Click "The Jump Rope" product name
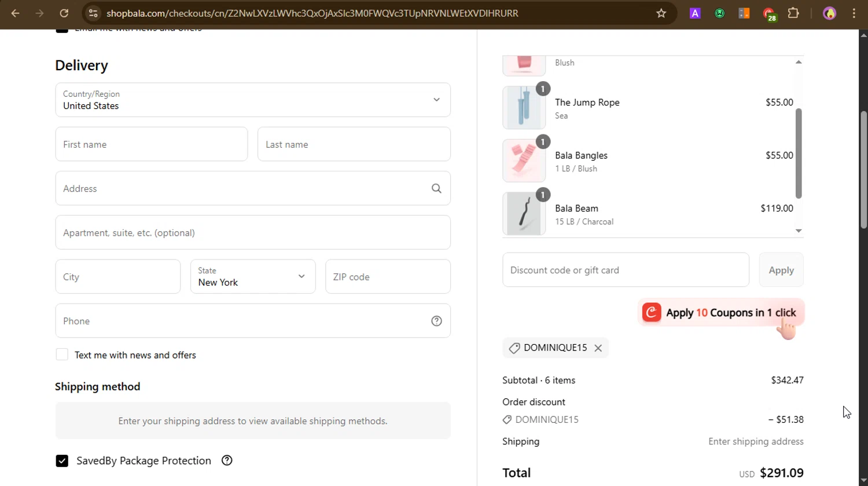The height and width of the screenshot is (486, 868). click(587, 103)
